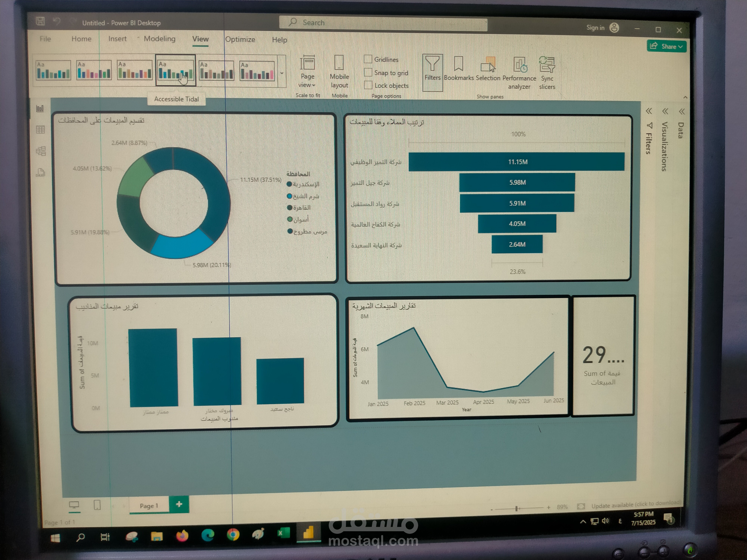Select the 11.15M funnel bar
Viewport: 747px width, 560px height.
point(516,162)
